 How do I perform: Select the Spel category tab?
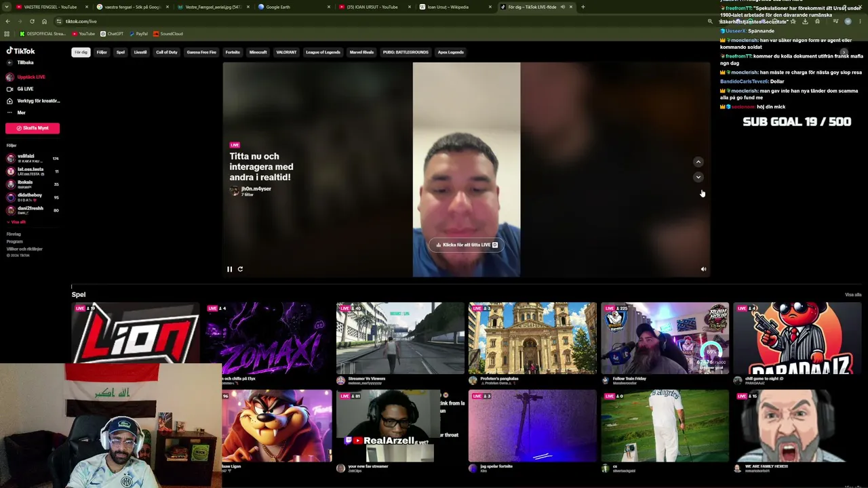pos(120,52)
